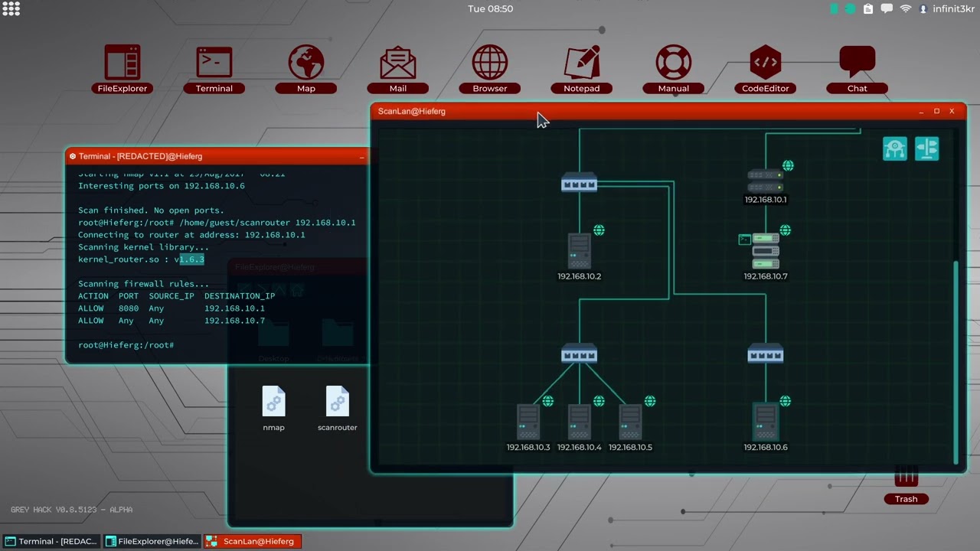
Task: Click the terminal icon beside server 192.168.10.7
Action: [x=744, y=240]
